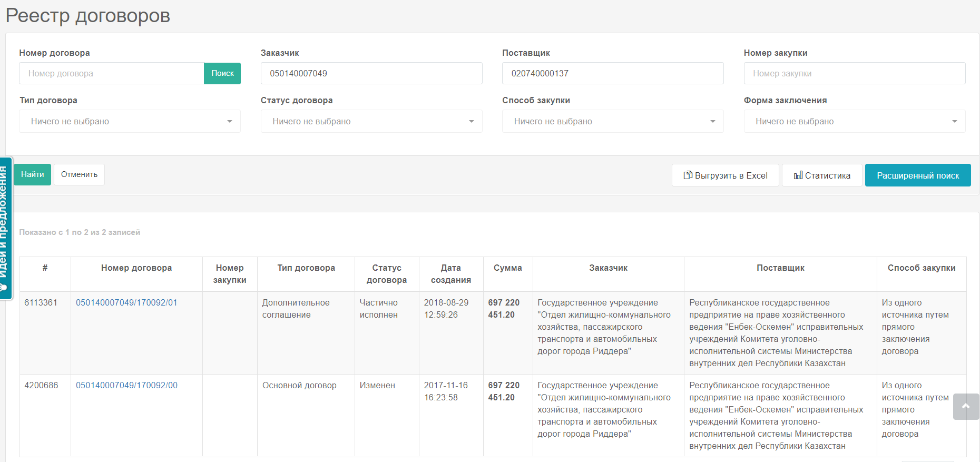Export results with Выгрузить в Excel
980x462 pixels.
[726, 175]
